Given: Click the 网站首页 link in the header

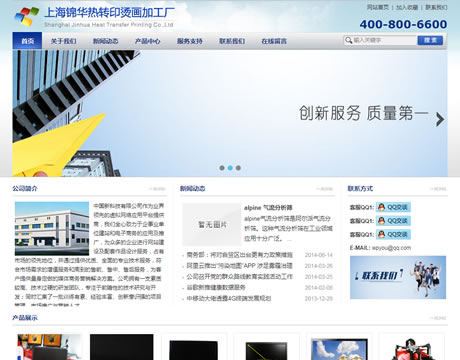Looking at the screenshot, I should [x=378, y=7].
